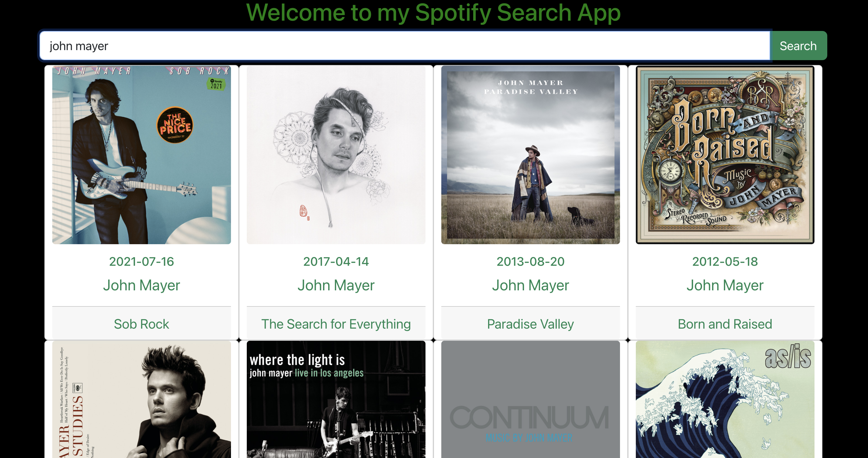
Task: Click Born and Raised album title text
Action: tap(725, 323)
